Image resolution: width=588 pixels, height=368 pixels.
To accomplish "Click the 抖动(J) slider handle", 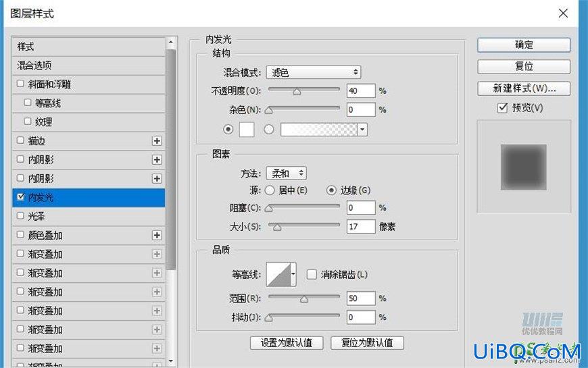I will (x=269, y=318).
